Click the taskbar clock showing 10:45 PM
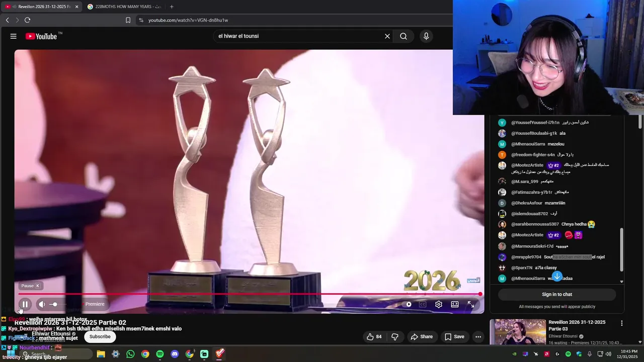644x362 pixels. [628, 354]
